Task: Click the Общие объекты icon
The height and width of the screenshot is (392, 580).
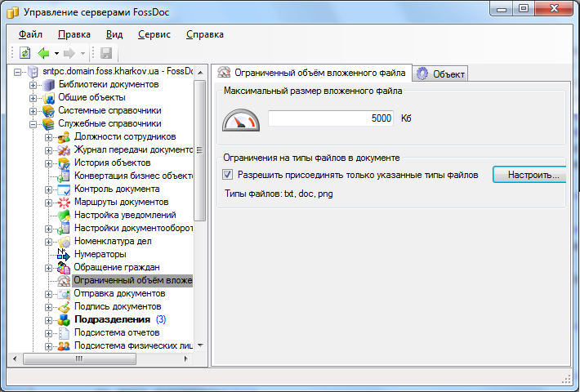Action: [x=48, y=98]
